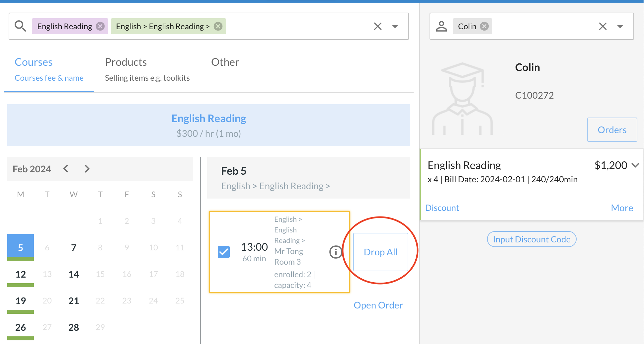Click the Drop All button
This screenshot has height=344, width=644.
tap(380, 252)
